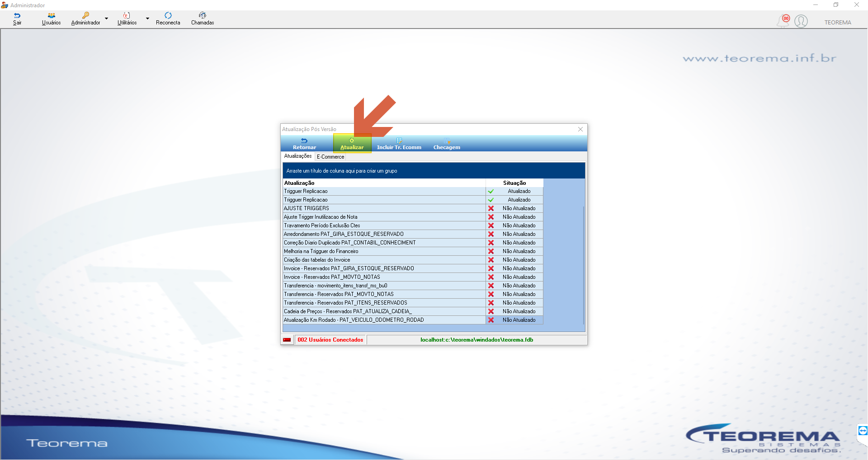868x460 pixels.
Task: Click red X icon for Atualização Km Rodado
Action: tap(491, 320)
